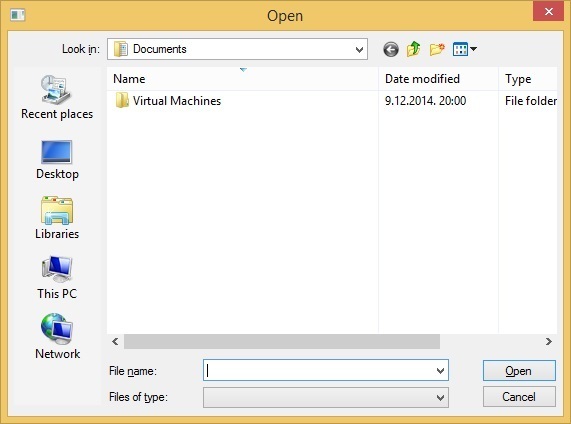Image resolution: width=571 pixels, height=424 pixels.
Task: Browse Network from the sidebar
Action: pyautogui.click(x=57, y=337)
